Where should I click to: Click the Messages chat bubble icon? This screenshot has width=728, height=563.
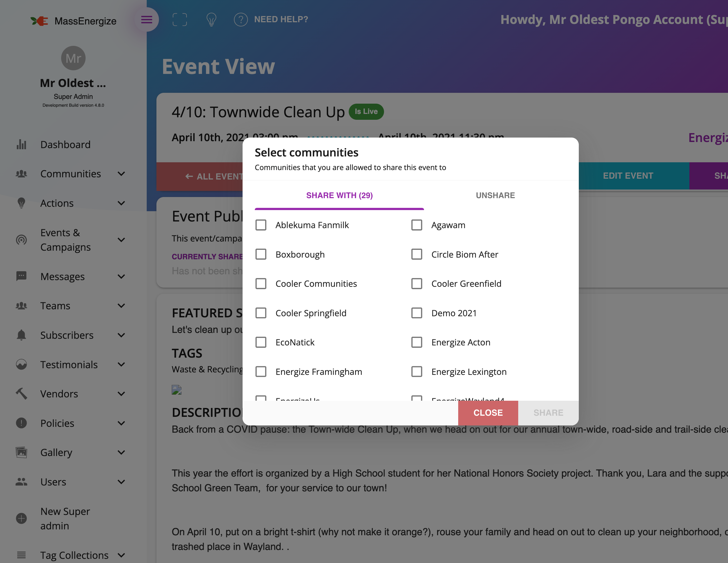click(21, 276)
